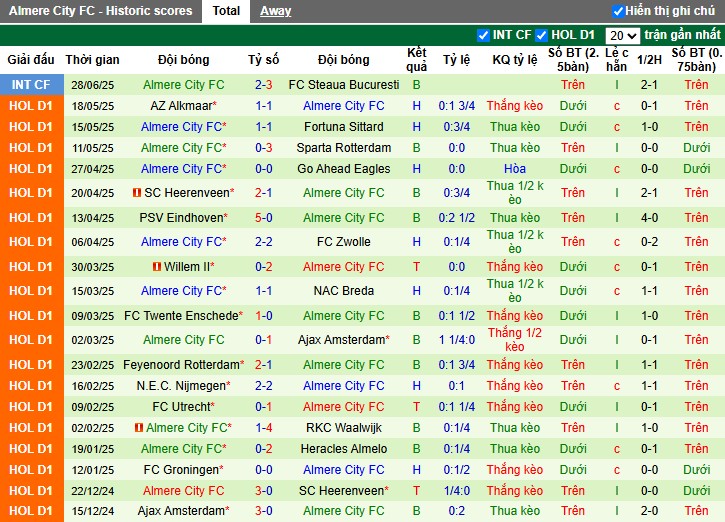The width and height of the screenshot is (725, 522).
Task: Open PSV Eindhoven team link
Action: 183,218
